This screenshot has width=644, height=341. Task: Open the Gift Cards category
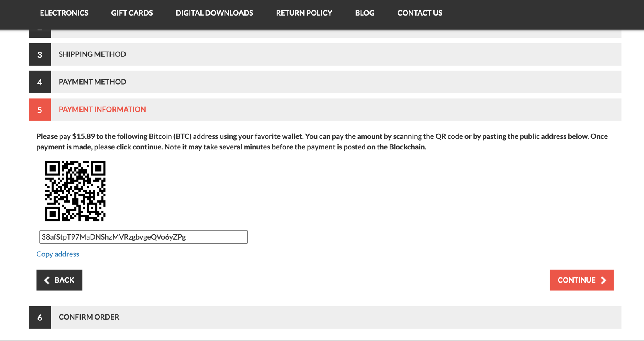pos(132,13)
